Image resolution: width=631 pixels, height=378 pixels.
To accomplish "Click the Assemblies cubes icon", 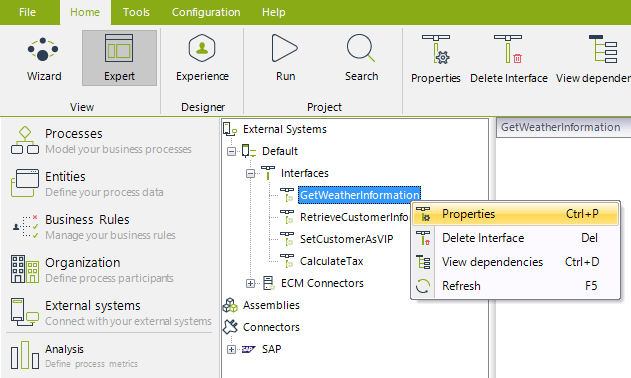I will pyautogui.click(x=230, y=305).
